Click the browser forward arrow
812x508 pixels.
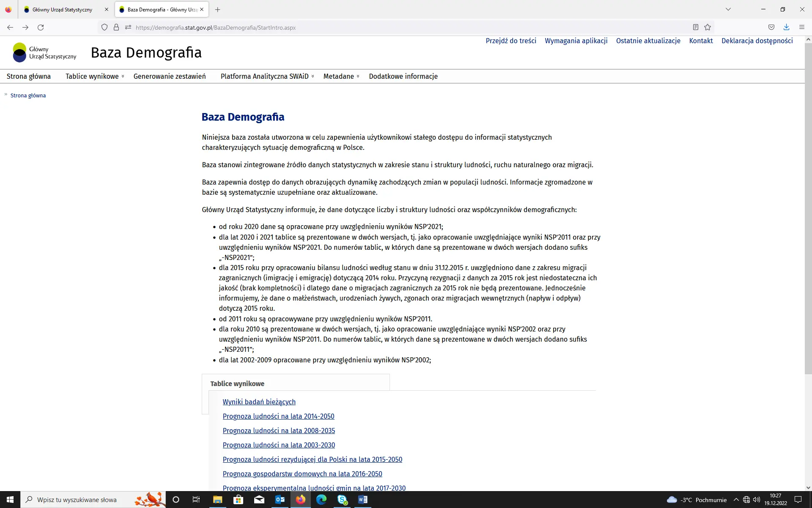(x=25, y=28)
